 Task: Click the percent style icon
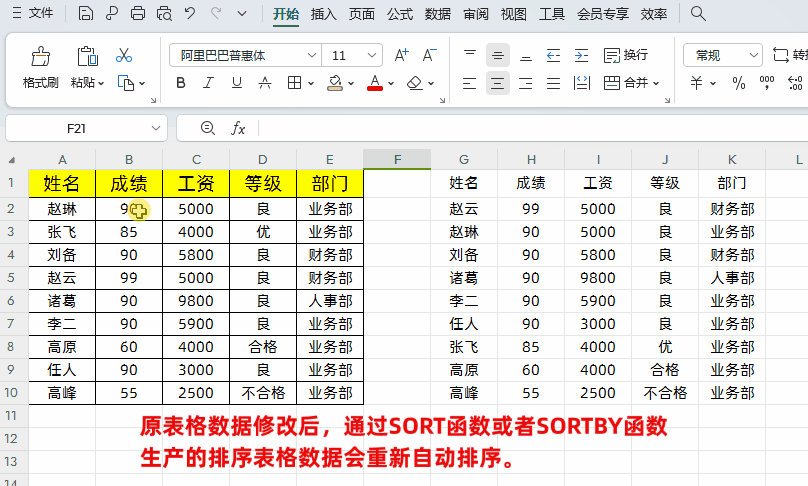(x=739, y=82)
